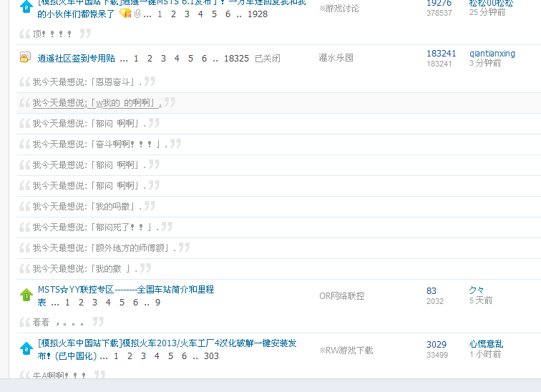View user profile of qiantianxing
This screenshot has height=392, width=541.
pyautogui.click(x=492, y=54)
